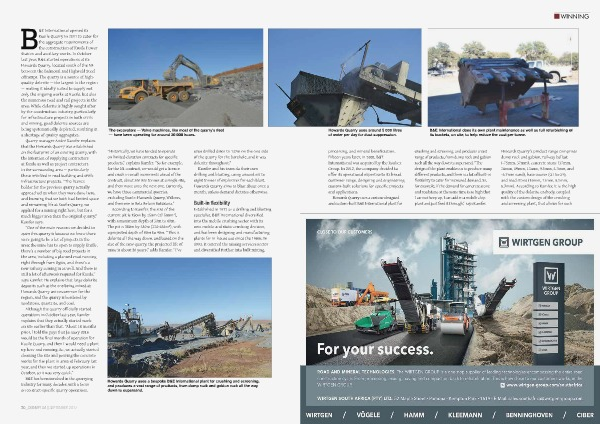Click the W emblem on the sign tower
The height and width of the screenshot is (424, 600).
coord(551,274)
